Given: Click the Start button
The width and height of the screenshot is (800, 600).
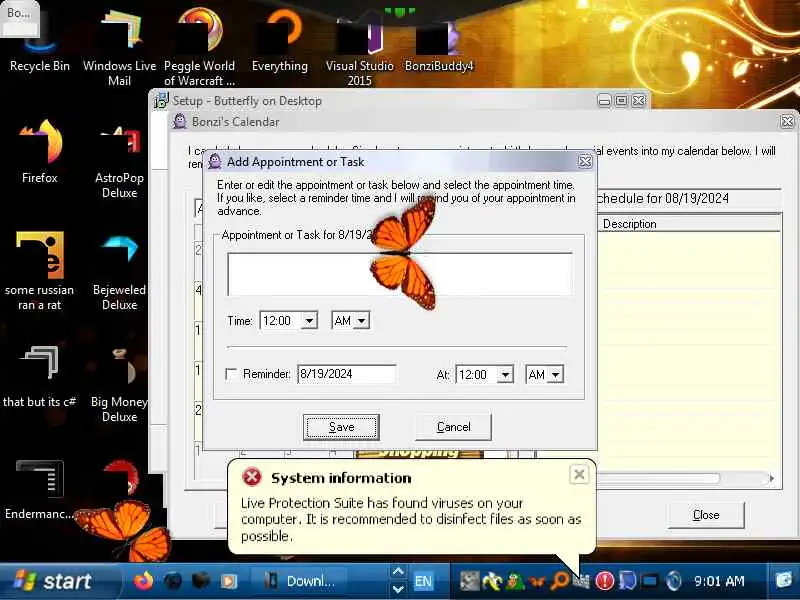Looking at the screenshot, I should point(54,581).
